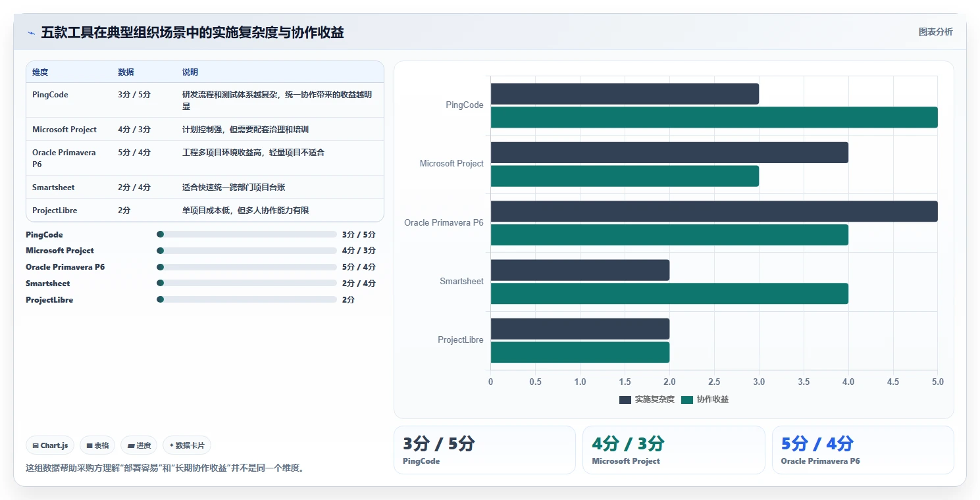Click the ProjectLibre table row name
Image resolution: width=980 pixels, height=500 pixels.
[55, 211]
